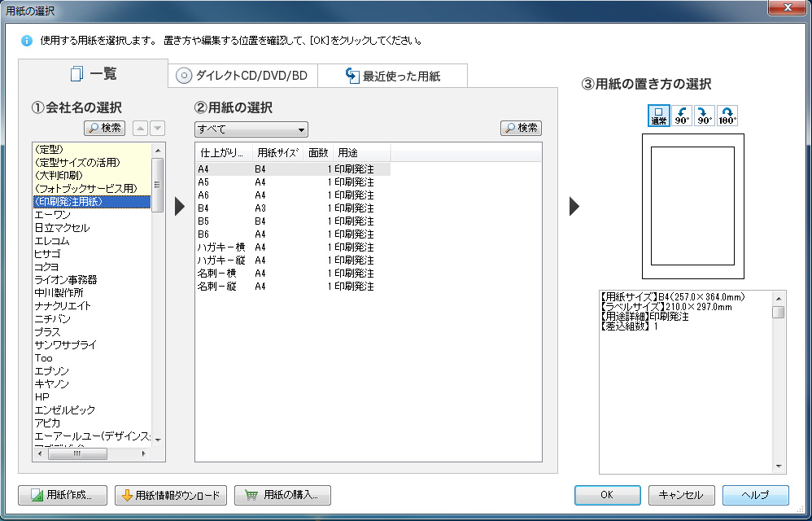Open the すべて filter dropdown
The width and height of the screenshot is (812, 521).
(251, 129)
